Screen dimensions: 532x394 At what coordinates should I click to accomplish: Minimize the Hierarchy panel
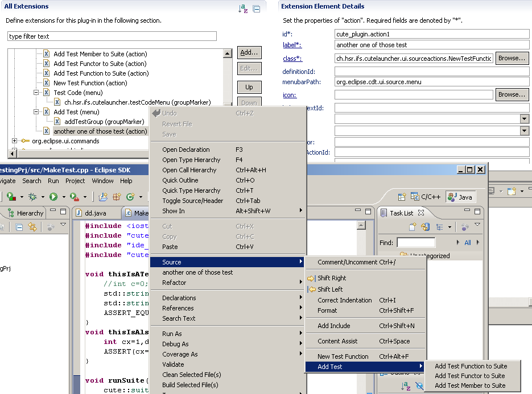53,211
